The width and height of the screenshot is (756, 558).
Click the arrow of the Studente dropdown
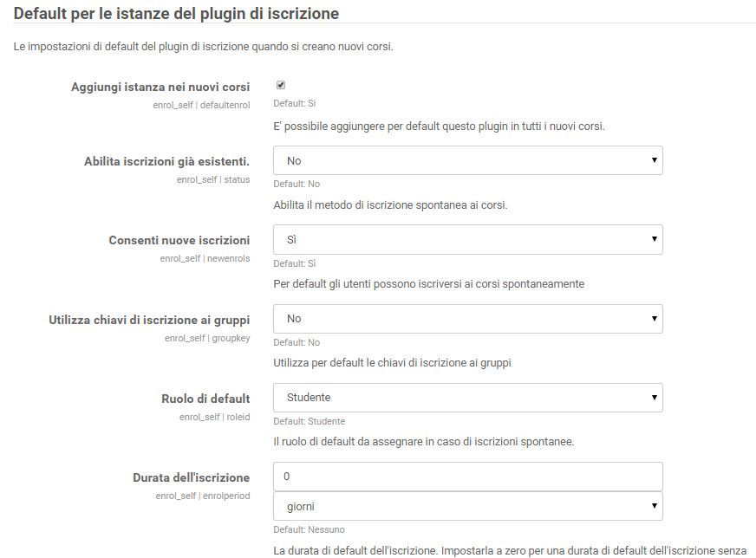point(655,398)
